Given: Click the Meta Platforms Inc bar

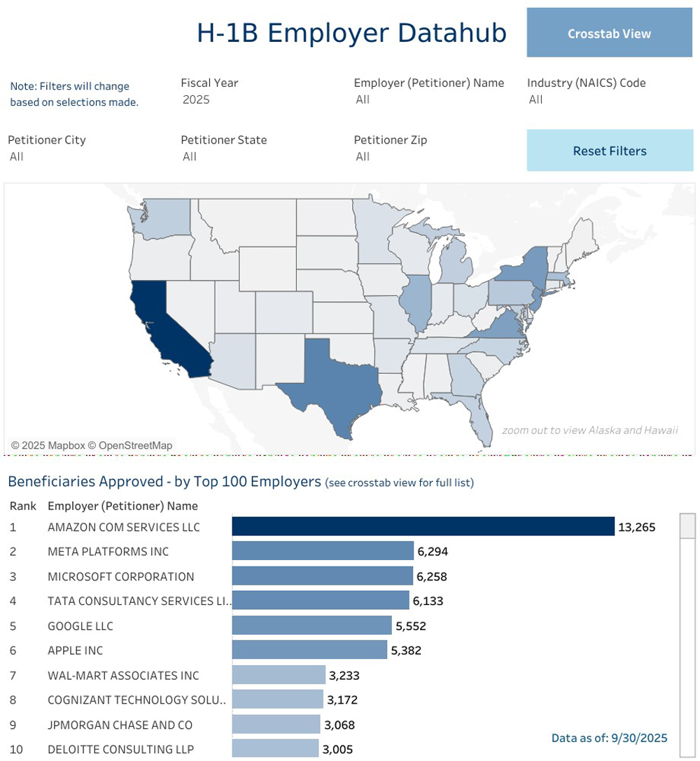Looking at the screenshot, I should pyautogui.click(x=323, y=552).
